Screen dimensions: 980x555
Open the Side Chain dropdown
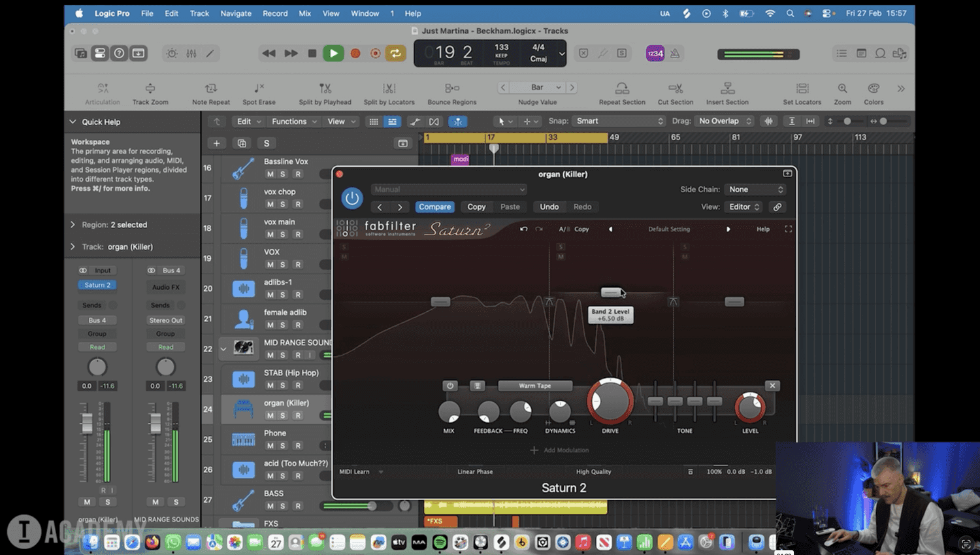click(756, 190)
